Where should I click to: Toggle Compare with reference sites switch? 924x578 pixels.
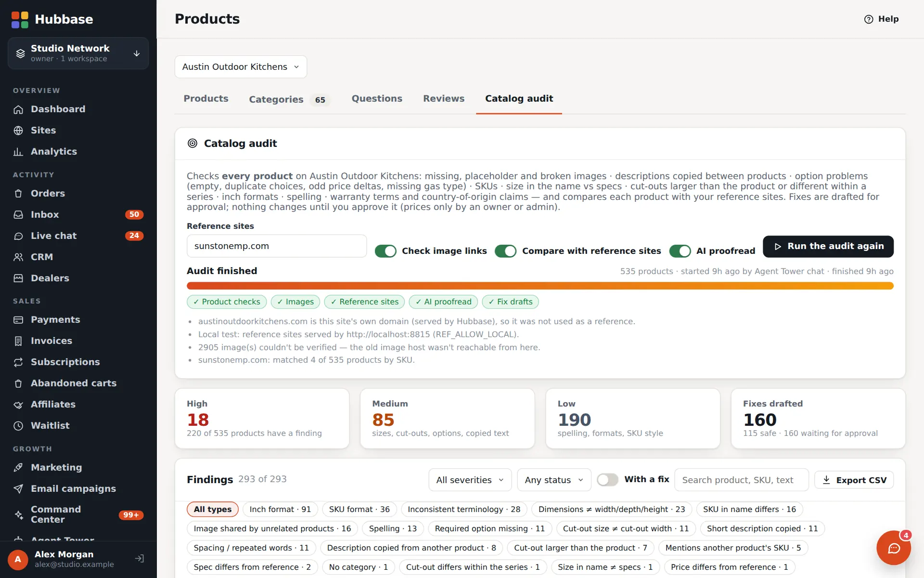tap(506, 251)
